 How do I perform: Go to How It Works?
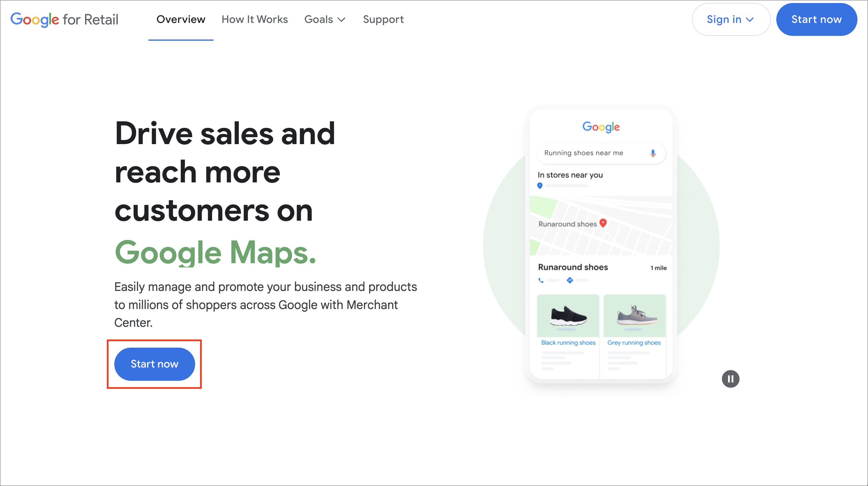[x=255, y=20]
